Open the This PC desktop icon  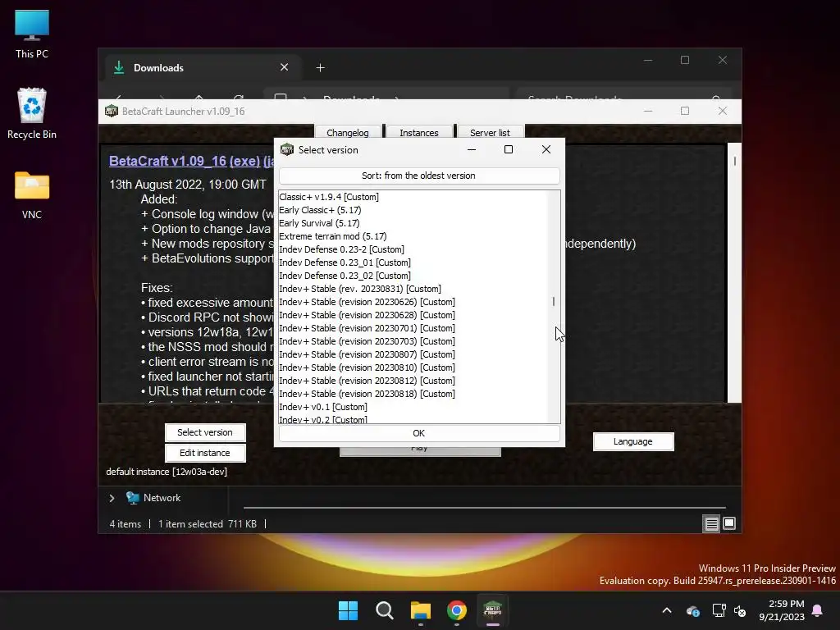click(32, 34)
